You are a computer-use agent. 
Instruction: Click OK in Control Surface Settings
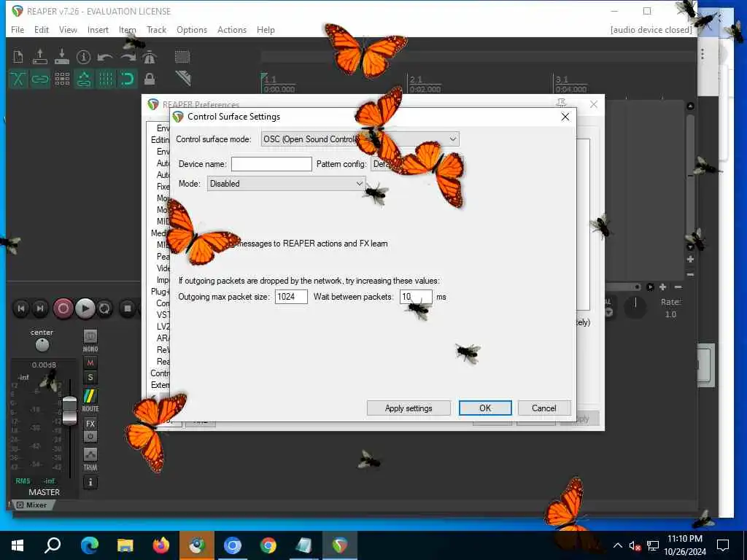(x=485, y=408)
